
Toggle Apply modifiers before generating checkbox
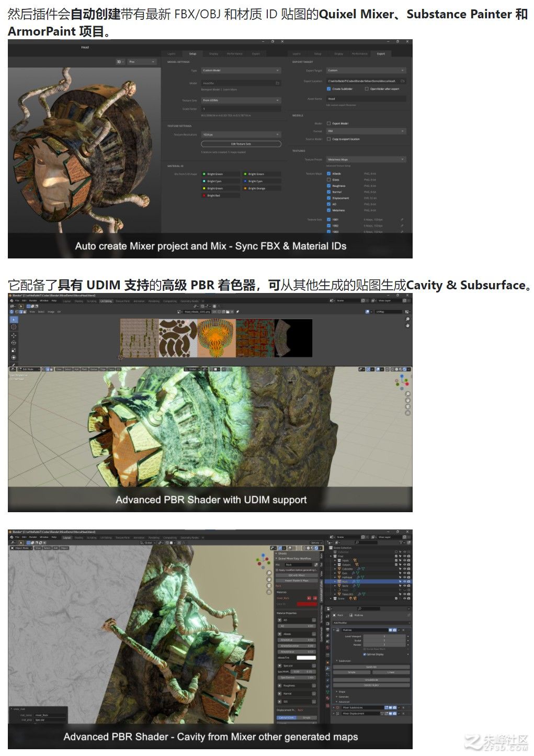tap(278, 570)
